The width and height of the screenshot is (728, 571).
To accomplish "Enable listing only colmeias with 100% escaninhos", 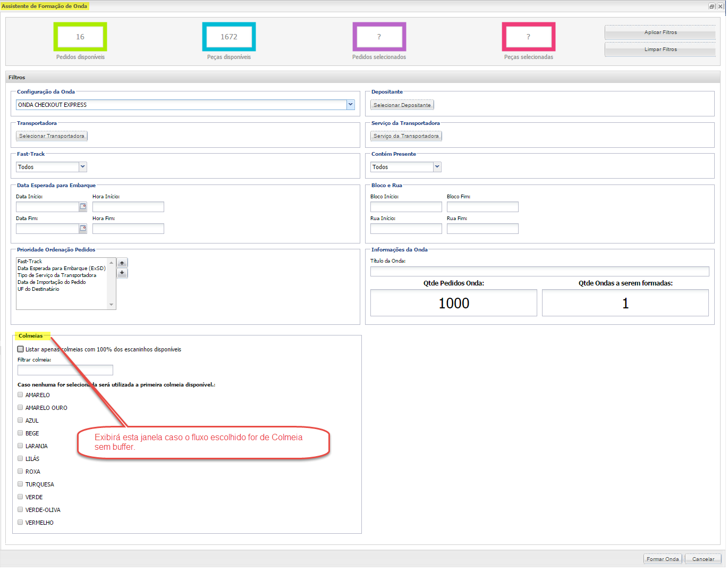I will (21, 349).
